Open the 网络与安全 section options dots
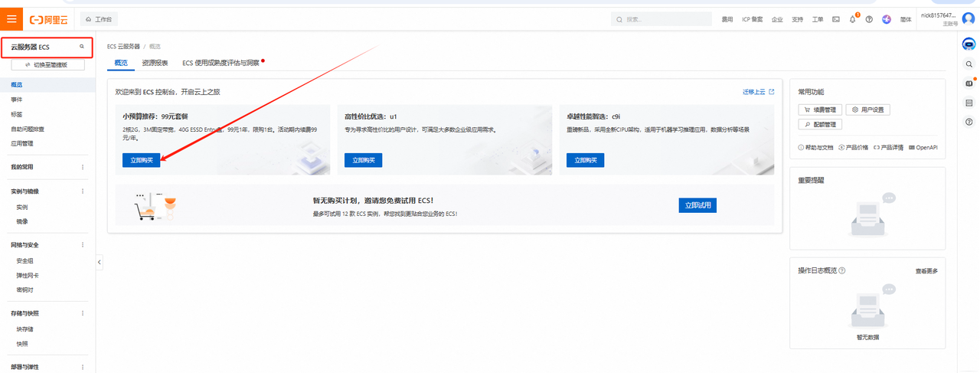 [x=83, y=245]
